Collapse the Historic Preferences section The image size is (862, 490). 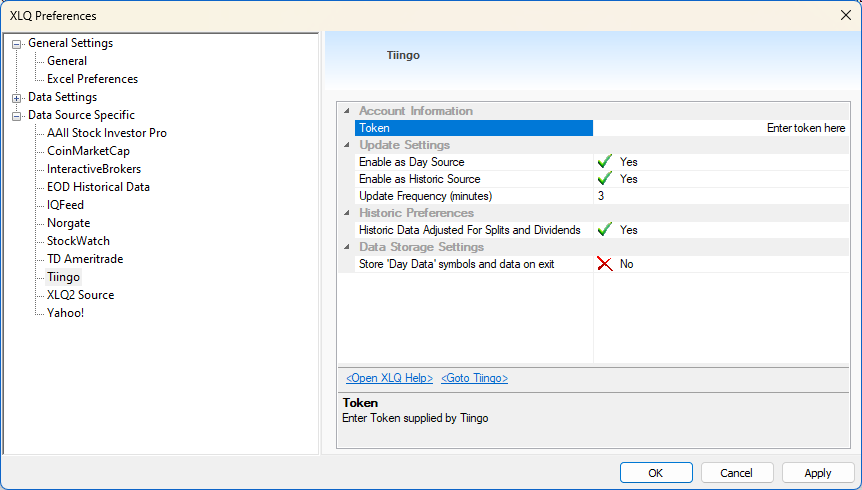347,213
